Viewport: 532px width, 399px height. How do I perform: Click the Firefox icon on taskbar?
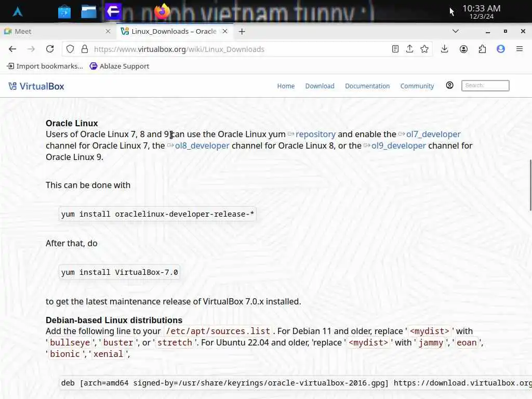[162, 11]
